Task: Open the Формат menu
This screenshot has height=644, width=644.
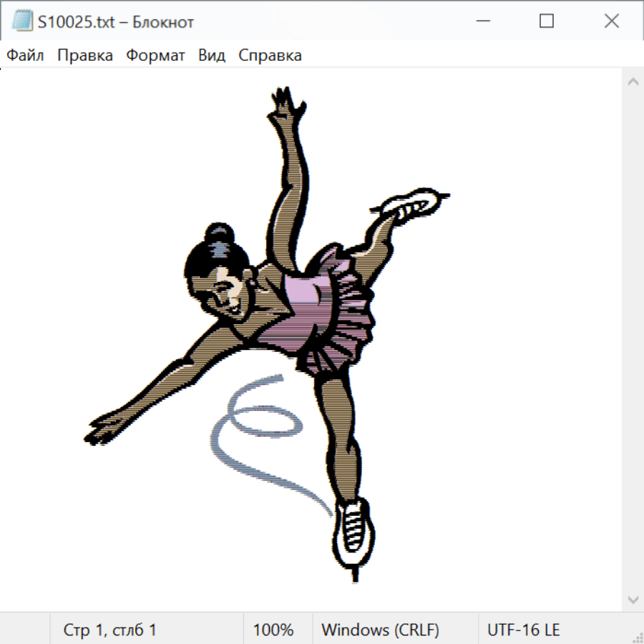Action: [x=155, y=56]
